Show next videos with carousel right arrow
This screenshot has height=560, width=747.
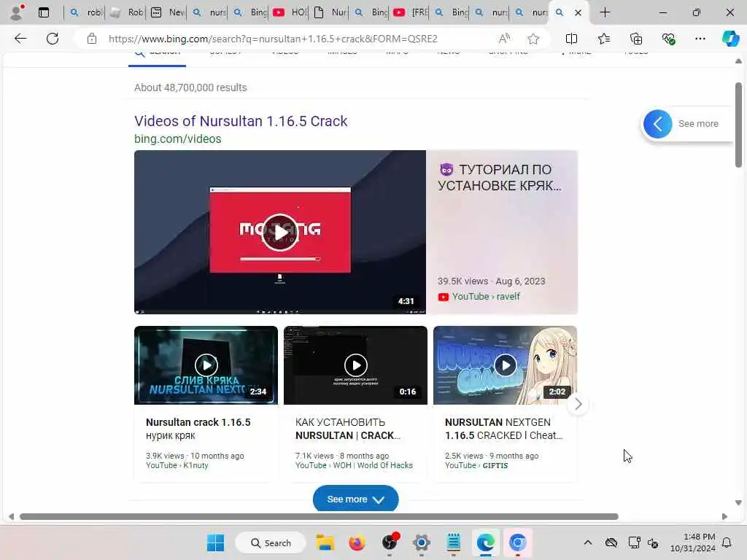pos(578,404)
